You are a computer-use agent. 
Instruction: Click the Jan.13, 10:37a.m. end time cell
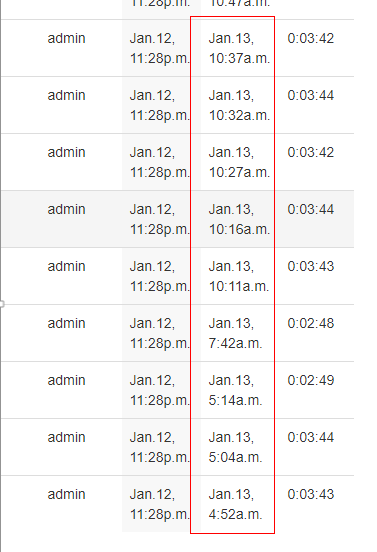coord(239,48)
